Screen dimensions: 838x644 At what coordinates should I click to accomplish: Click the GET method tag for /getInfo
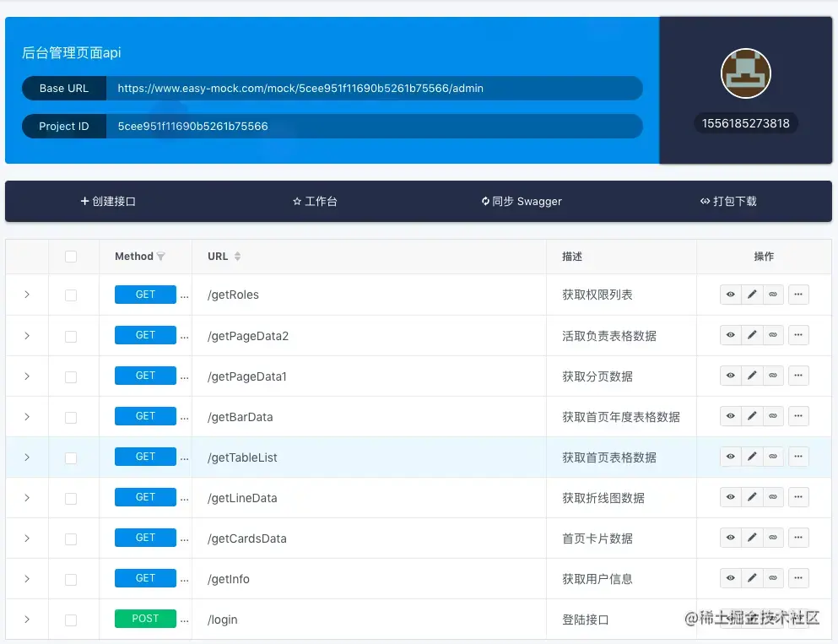tap(145, 578)
